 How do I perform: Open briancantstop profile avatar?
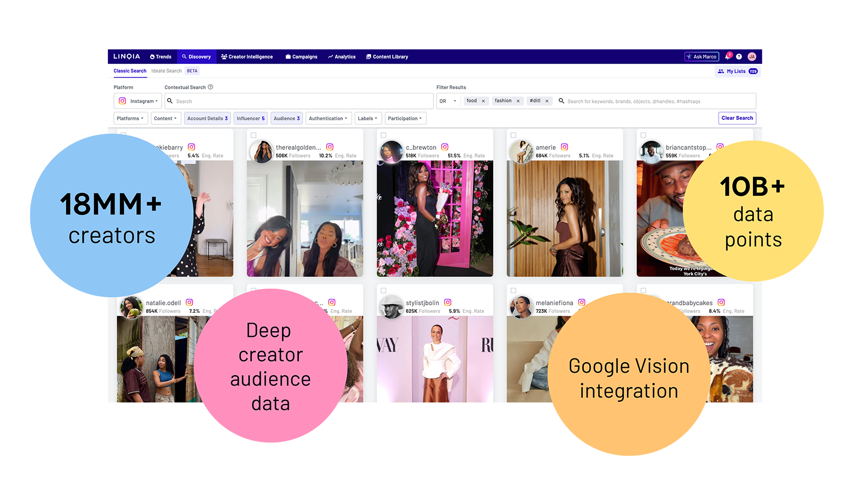652,152
